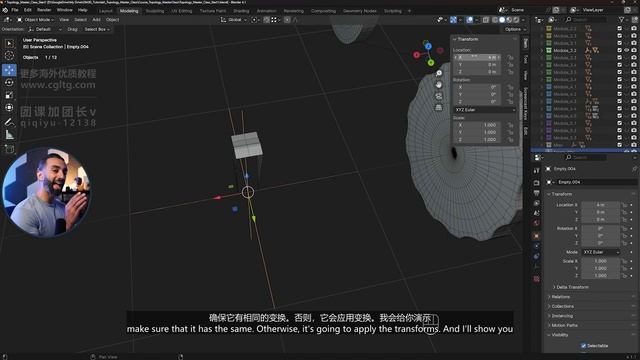
Task: Switch to the Modeling workspace tab
Action: pos(129,11)
